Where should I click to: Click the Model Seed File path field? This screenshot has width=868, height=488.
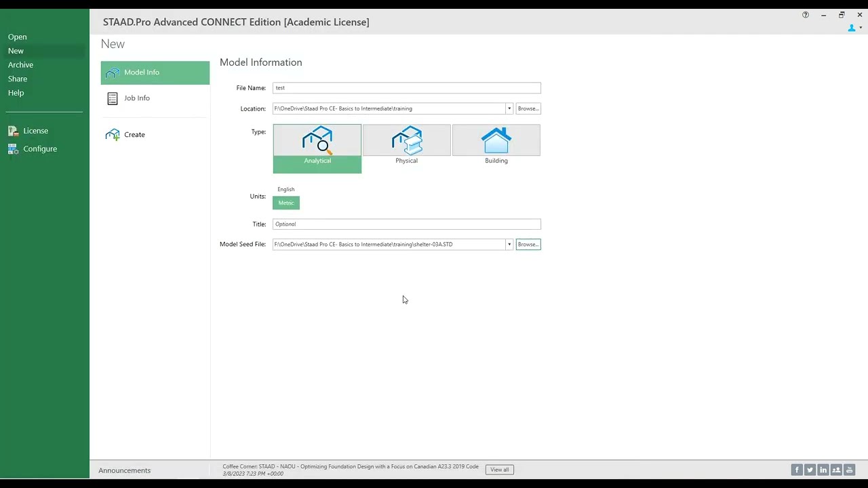pyautogui.click(x=389, y=244)
